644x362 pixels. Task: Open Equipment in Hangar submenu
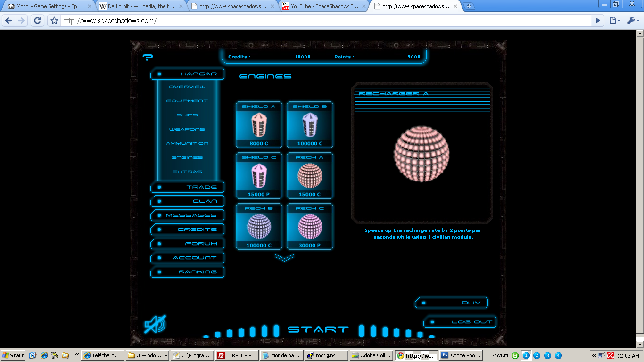click(x=187, y=101)
